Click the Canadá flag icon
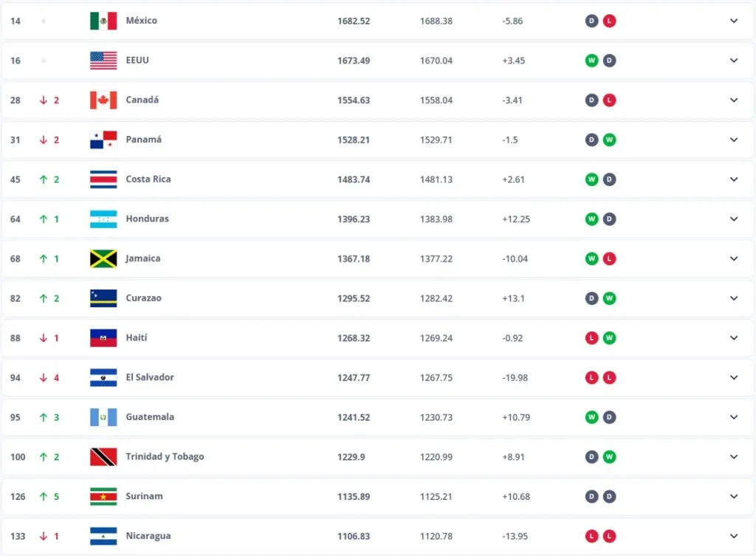 [x=103, y=100]
